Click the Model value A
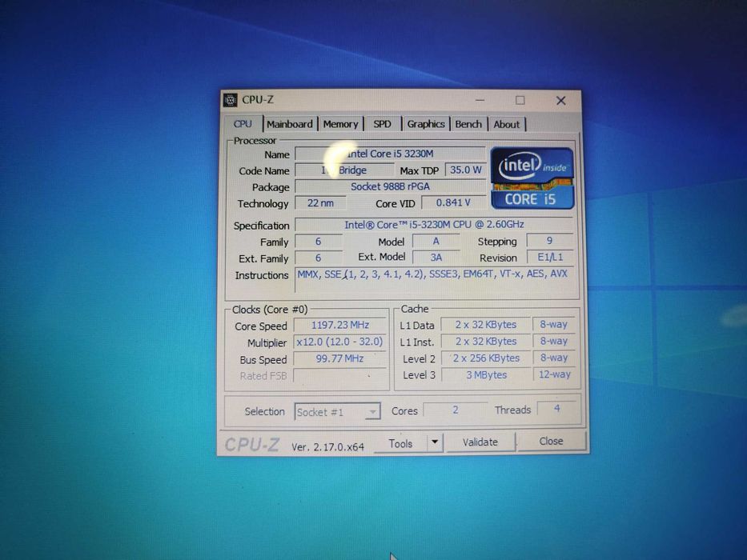This screenshot has width=747, height=560. coord(436,242)
